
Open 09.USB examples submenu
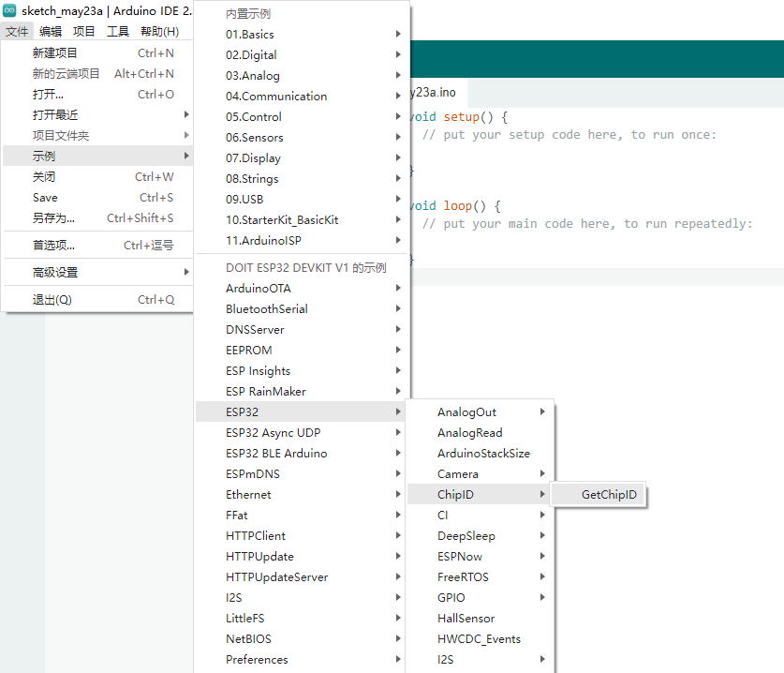click(x=302, y=199)
